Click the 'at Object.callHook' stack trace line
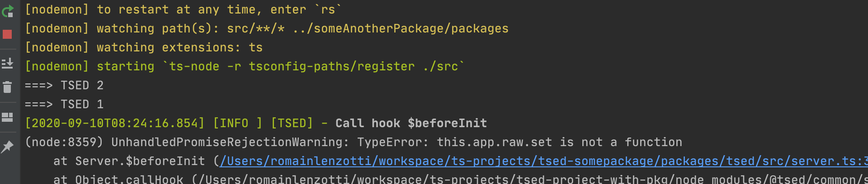Screen dimensions: 868x184 coord(460,179)
